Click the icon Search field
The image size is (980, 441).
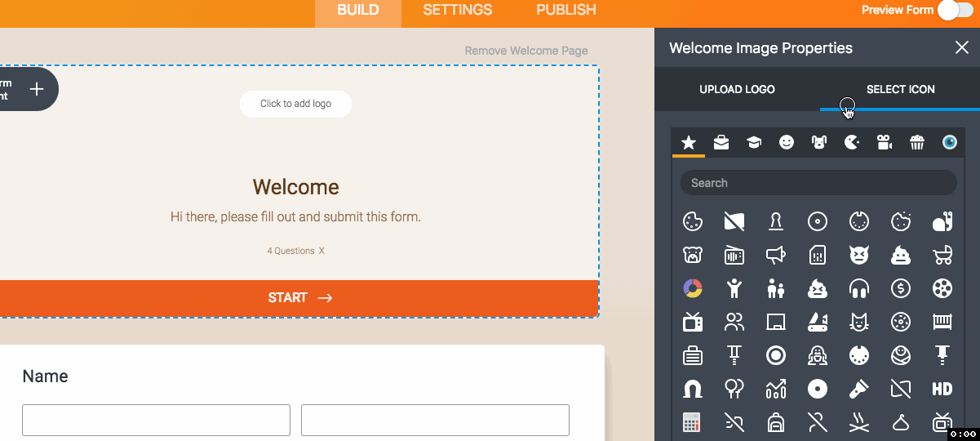coord(818,183)
